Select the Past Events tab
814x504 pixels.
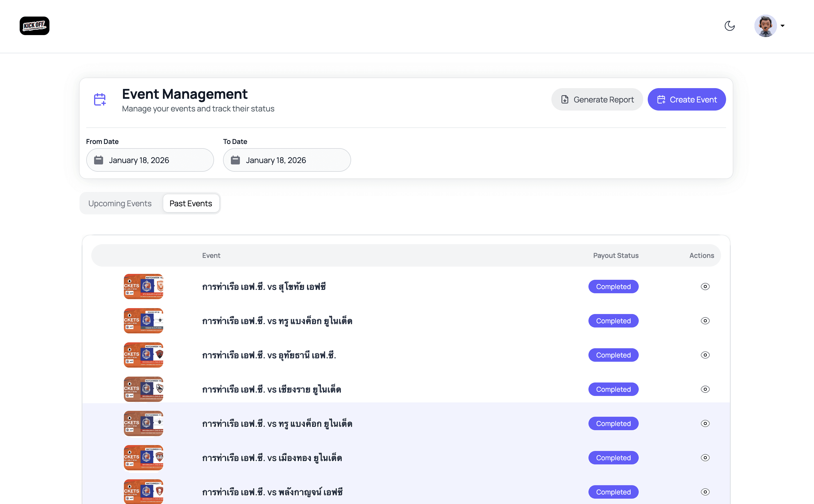(191, 203)
